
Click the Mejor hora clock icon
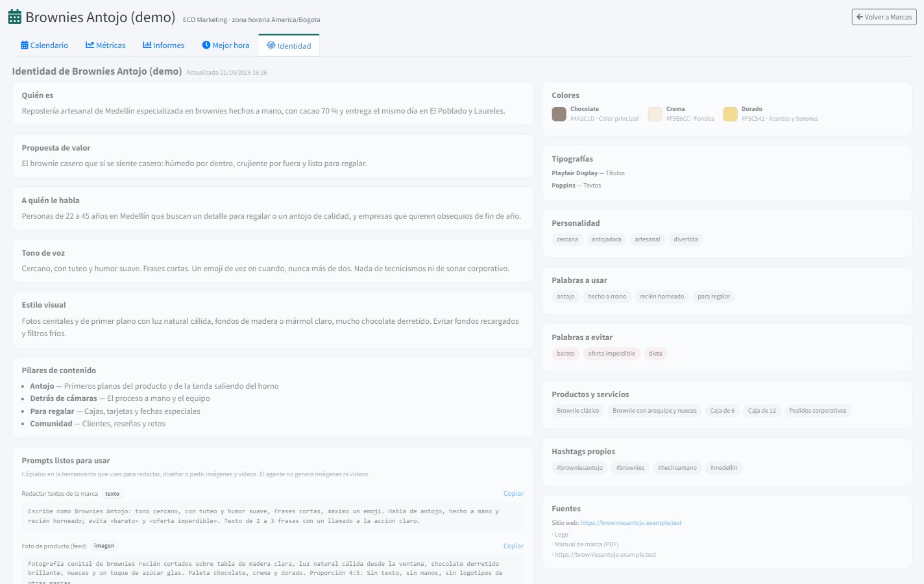[x=206, y=45]
